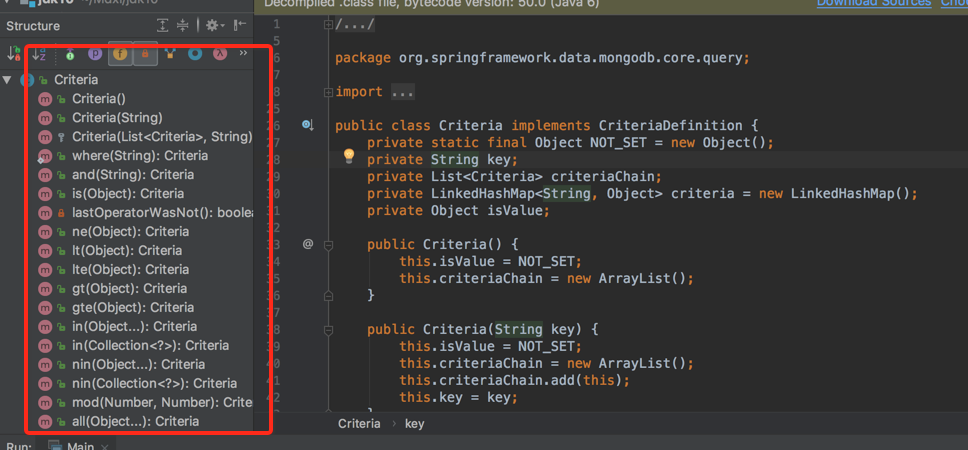
Task: Toggle sort alphabetically in Structure toolbar
Action: pyautogui.click(x=39, y=54)
